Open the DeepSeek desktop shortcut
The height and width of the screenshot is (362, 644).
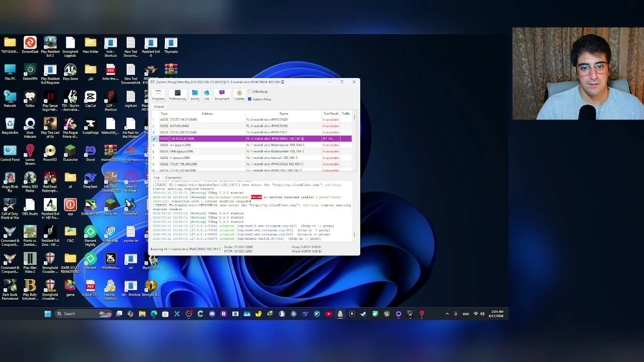click(x=90, y=180)
